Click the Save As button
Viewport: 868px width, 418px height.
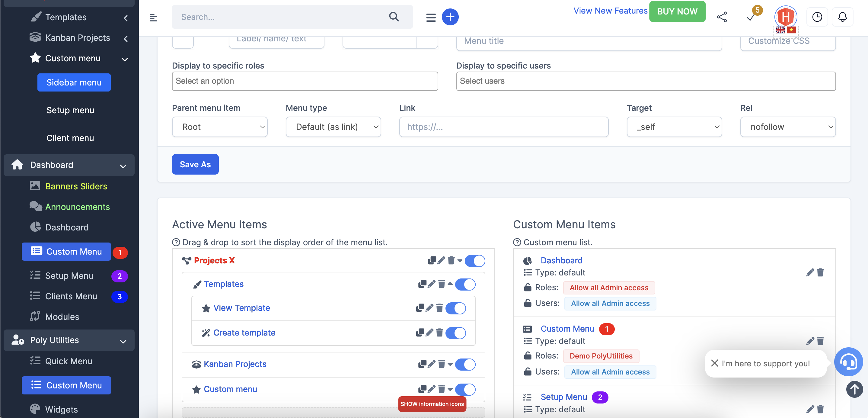[195, 164]
